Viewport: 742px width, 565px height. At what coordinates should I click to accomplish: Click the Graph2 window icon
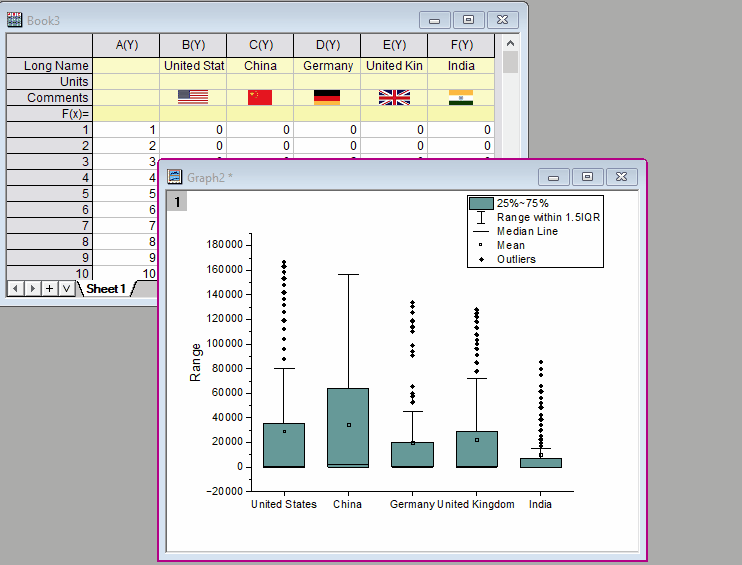click(x=175, y=177)
